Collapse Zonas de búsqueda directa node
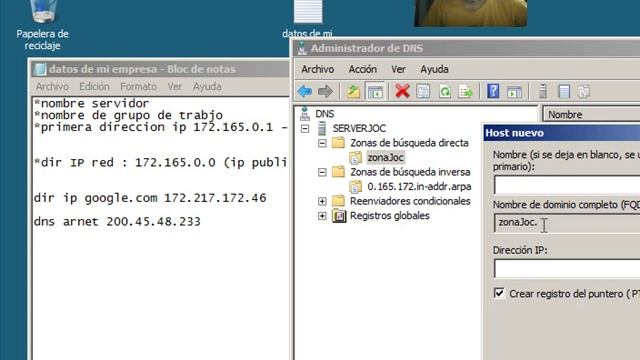Screen dimensions: 640x360 click(x=322, y=143)
